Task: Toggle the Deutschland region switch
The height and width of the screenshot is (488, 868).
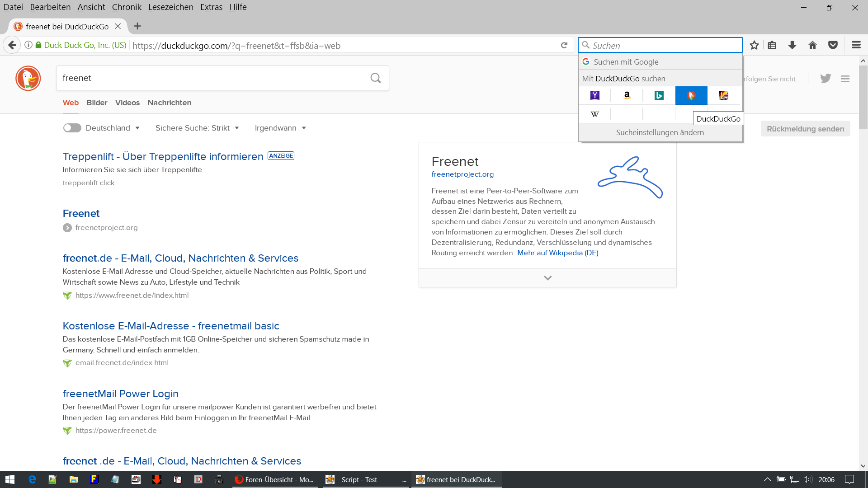Action: 72,128
